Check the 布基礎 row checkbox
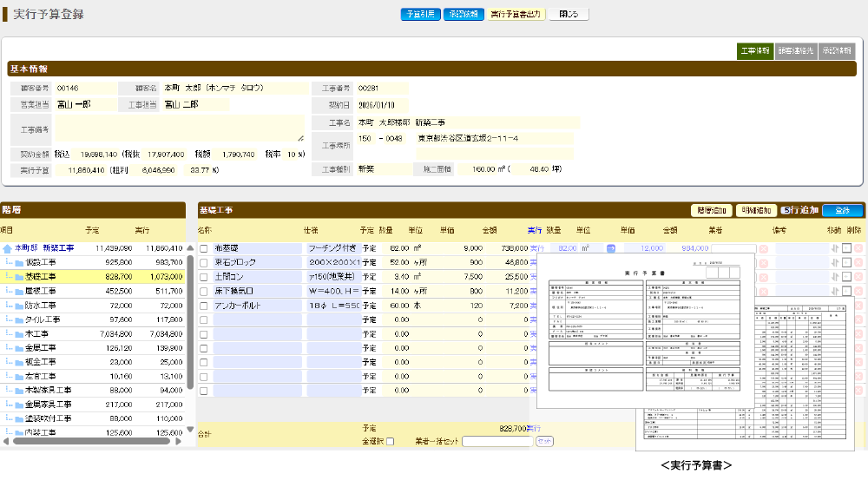The width and height of the screenshot is (868, 487). [x=204, y=249]
